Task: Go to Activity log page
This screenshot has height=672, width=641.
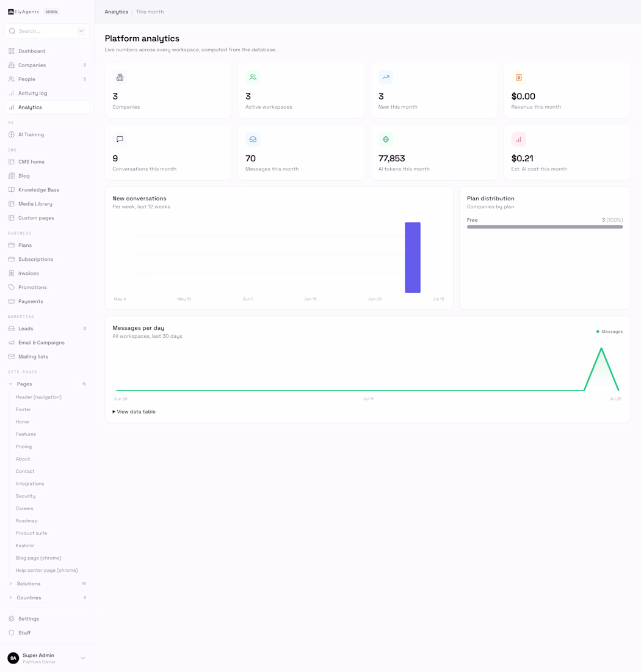Action: coord(47,93)
